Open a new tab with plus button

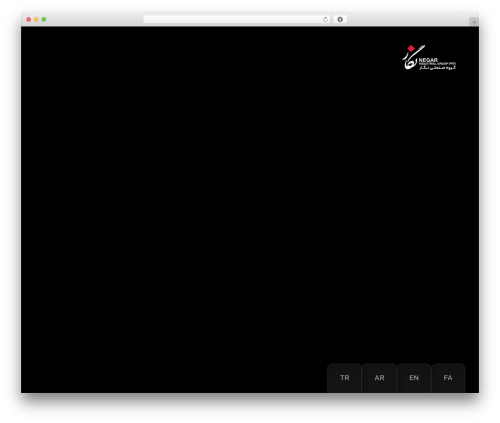click(474, 22)
